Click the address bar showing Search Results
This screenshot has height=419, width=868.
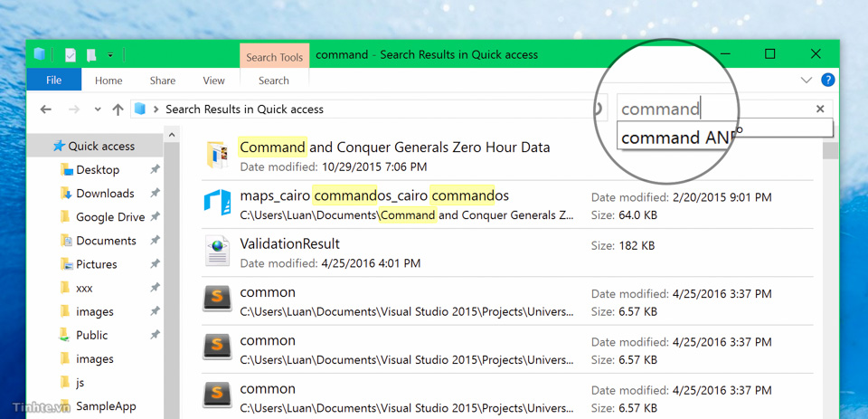pyautogui.click(x=361, y=110)
